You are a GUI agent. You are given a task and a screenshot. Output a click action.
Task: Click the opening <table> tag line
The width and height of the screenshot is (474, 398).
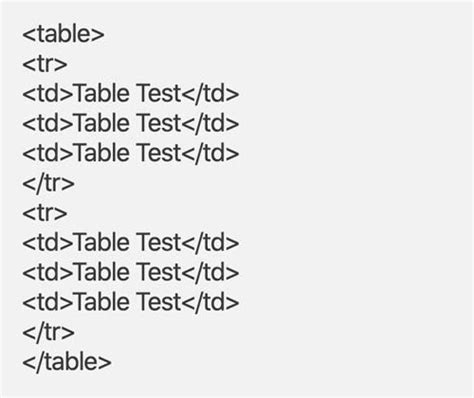point(63,34)
